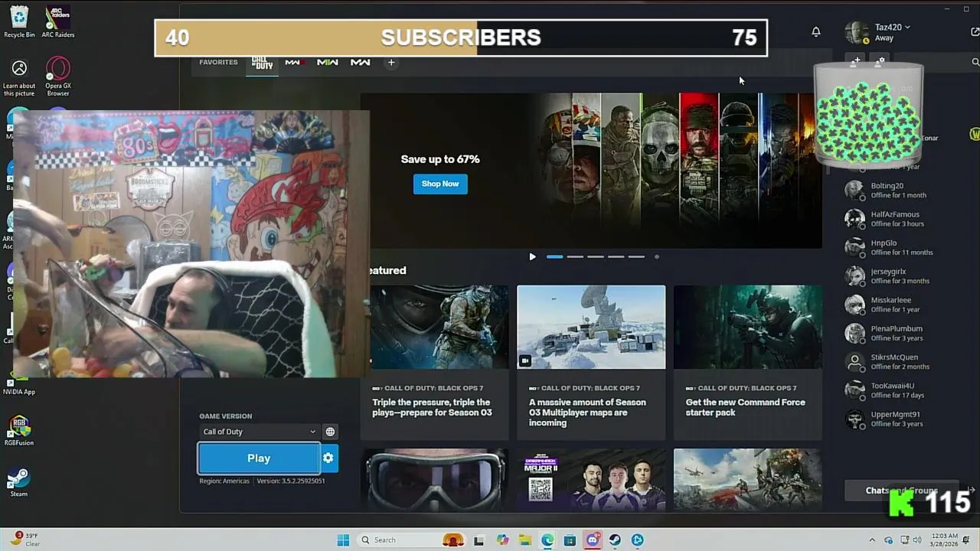Open the taskbar clock showing 12:03 AM
Screen dimensions: 980x551
click(945, 540)
